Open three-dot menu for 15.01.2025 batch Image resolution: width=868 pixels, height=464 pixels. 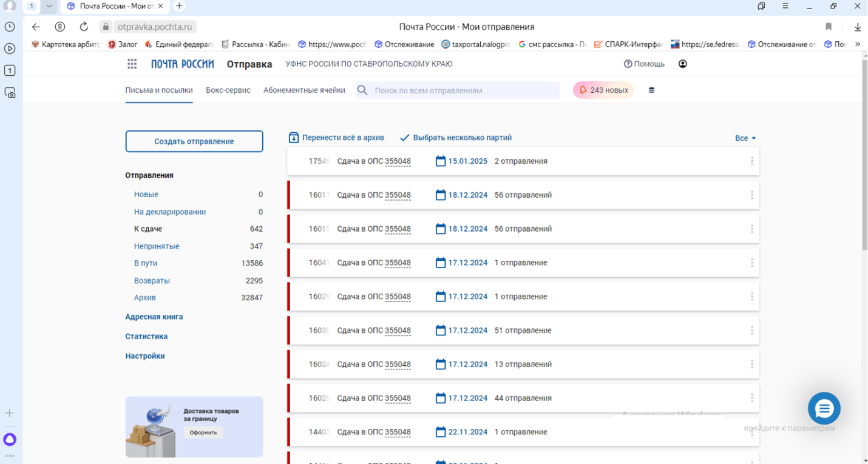[x=751, y=161]
